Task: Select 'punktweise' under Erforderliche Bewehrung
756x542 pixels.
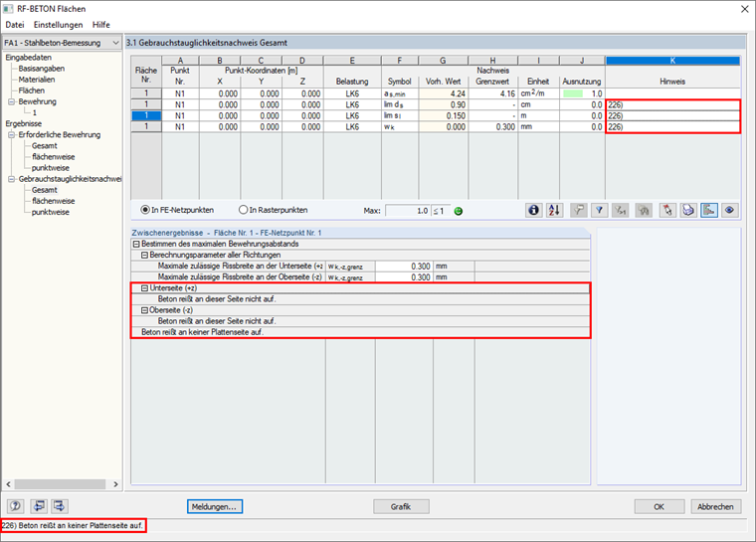Action: [50, 168]
